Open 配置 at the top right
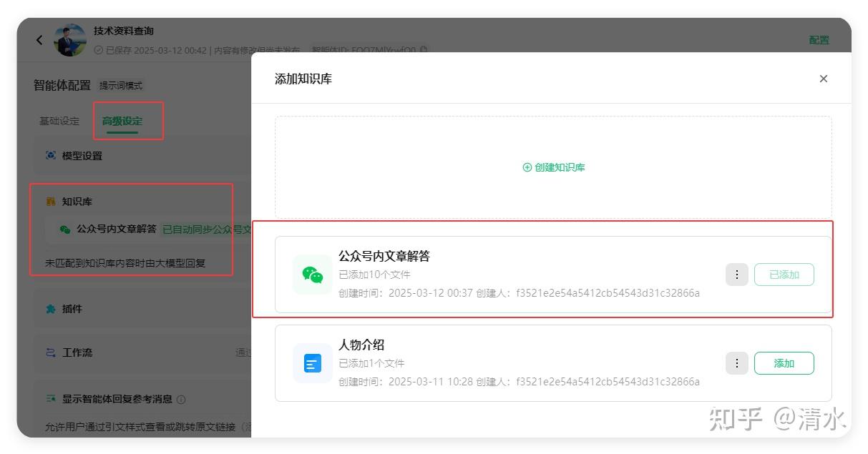The height and width of the screenshot is (454, 868). click(819, 40)
